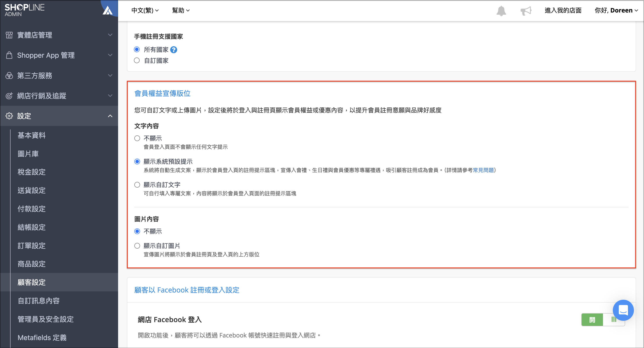Click the 手機註冊支援國家 label
This screenshot has width=644, height=348.
click(158, 36)
